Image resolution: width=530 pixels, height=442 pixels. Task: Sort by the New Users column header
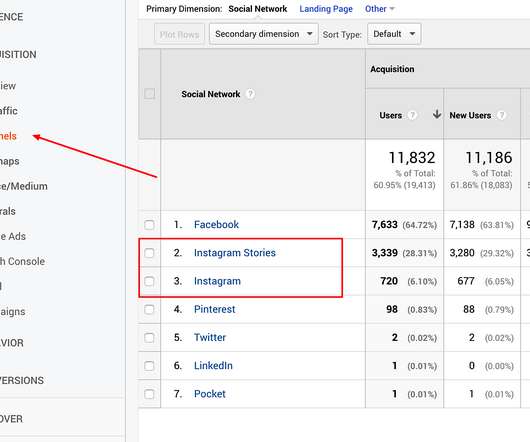470,116
